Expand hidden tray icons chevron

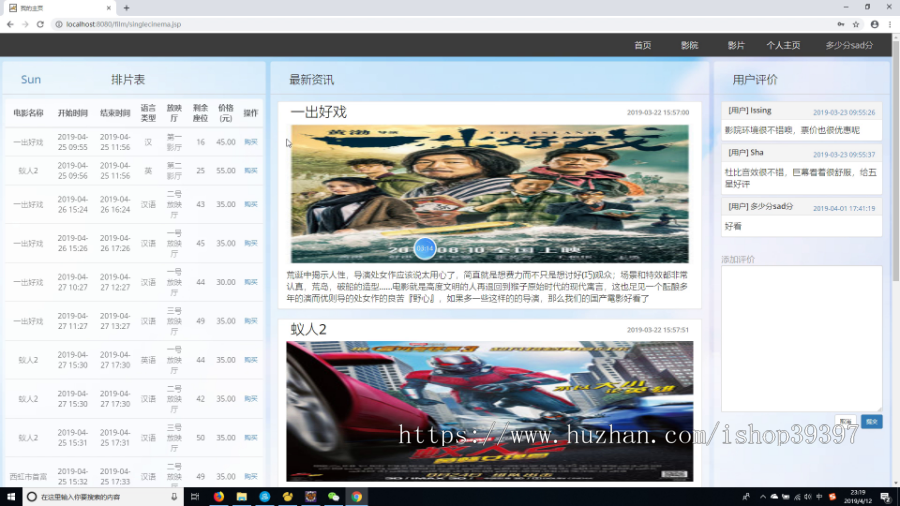coord(763,497)
